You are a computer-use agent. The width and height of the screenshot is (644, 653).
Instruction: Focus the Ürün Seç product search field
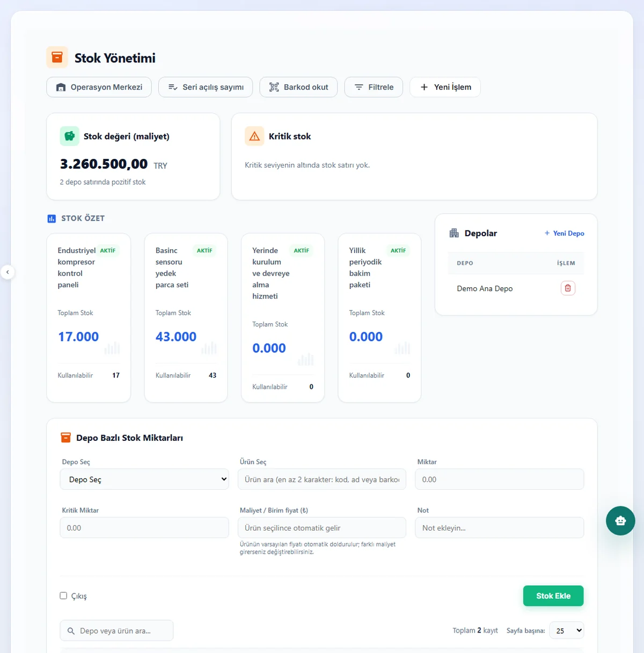coord(322,480)
